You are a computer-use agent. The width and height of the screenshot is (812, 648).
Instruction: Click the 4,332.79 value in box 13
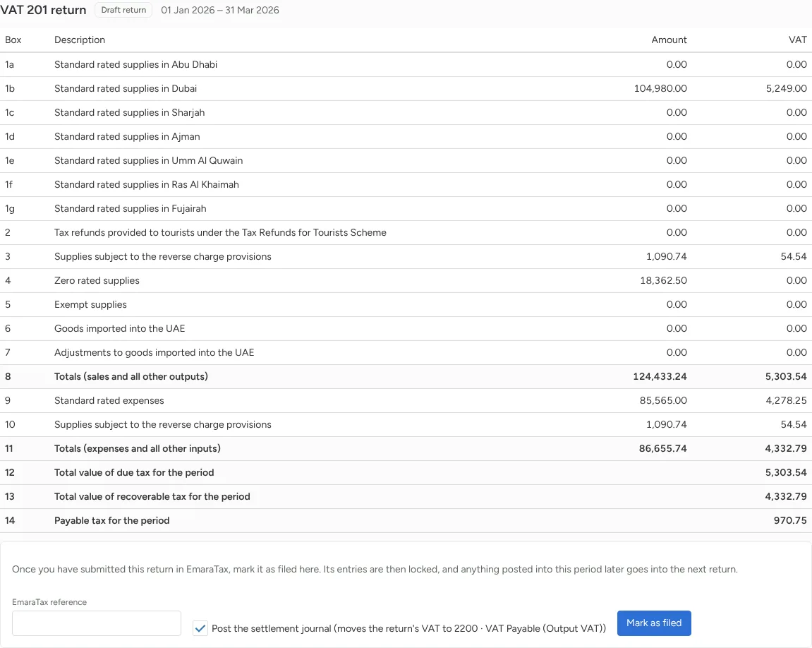coord(786,497)
